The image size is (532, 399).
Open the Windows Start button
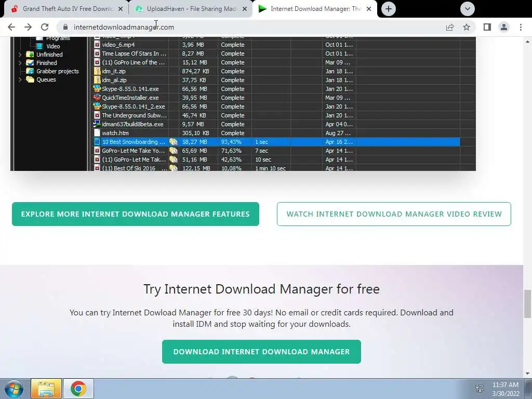(14, 389)
